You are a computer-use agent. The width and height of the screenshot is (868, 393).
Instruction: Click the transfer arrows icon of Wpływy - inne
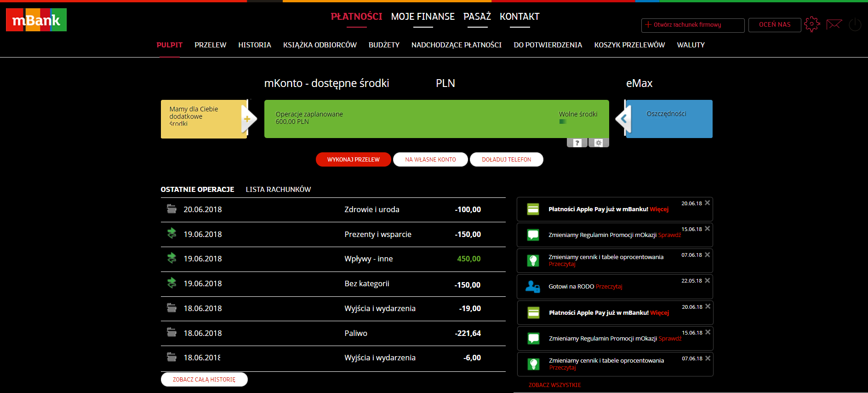click(171, 258)
